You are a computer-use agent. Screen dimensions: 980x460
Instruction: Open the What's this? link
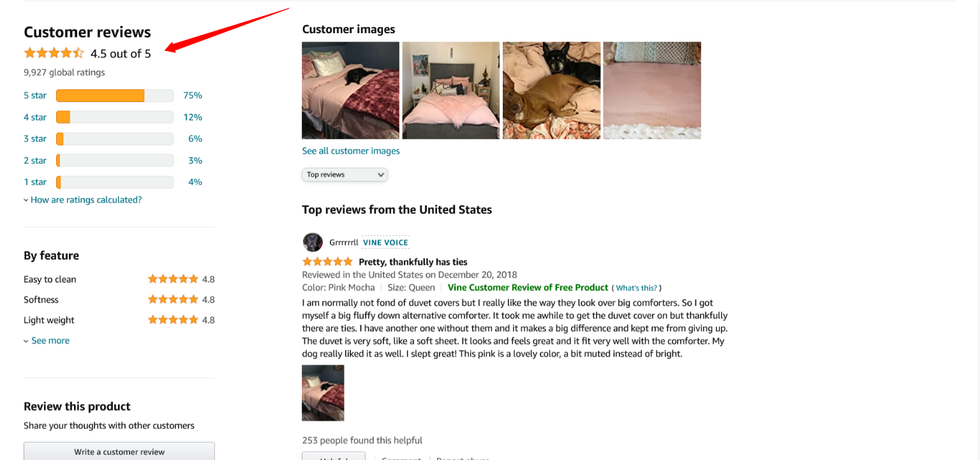pos(637,288)
